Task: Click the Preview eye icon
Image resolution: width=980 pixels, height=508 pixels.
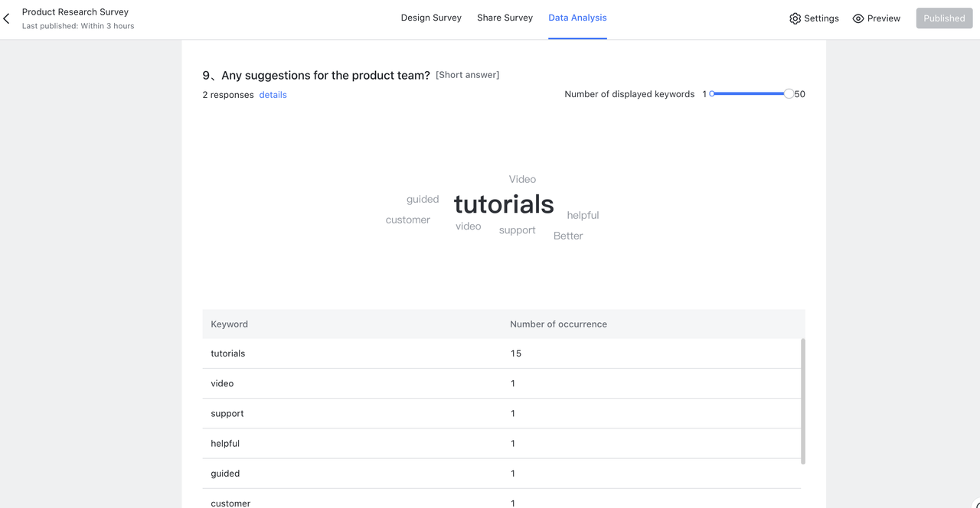Action: [x=858, y=18]
